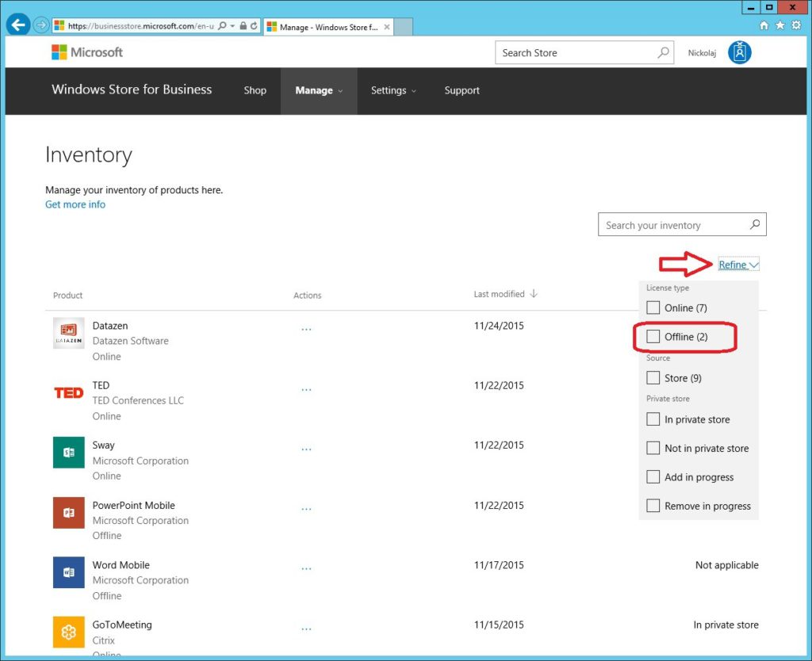Open the Get more info link

(x=75, y=204)
